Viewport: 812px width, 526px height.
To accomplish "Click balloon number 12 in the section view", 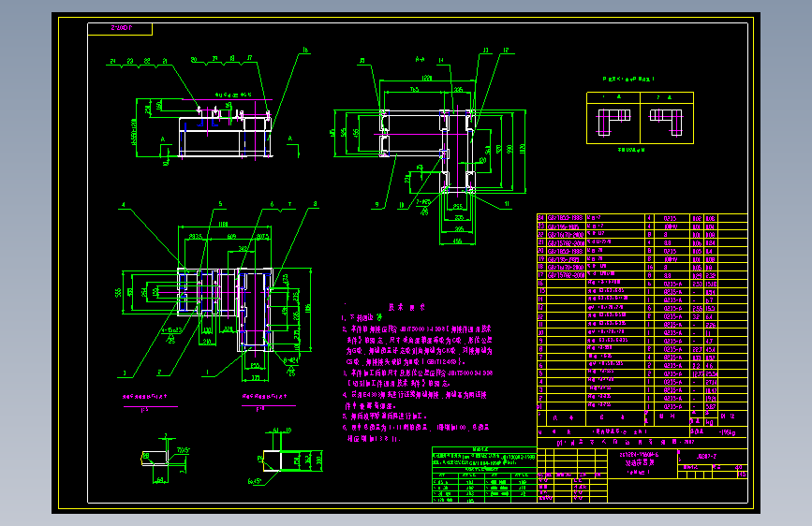I will tap(506, 51).
